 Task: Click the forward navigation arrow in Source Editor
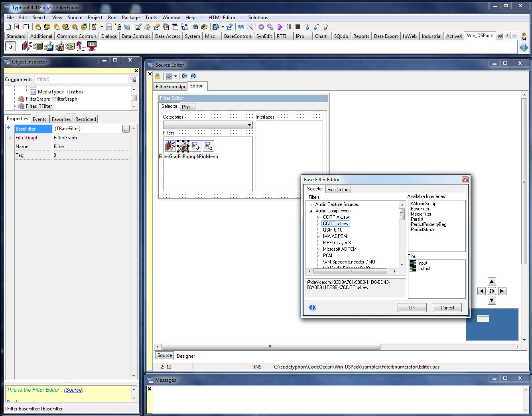point(194,76)
